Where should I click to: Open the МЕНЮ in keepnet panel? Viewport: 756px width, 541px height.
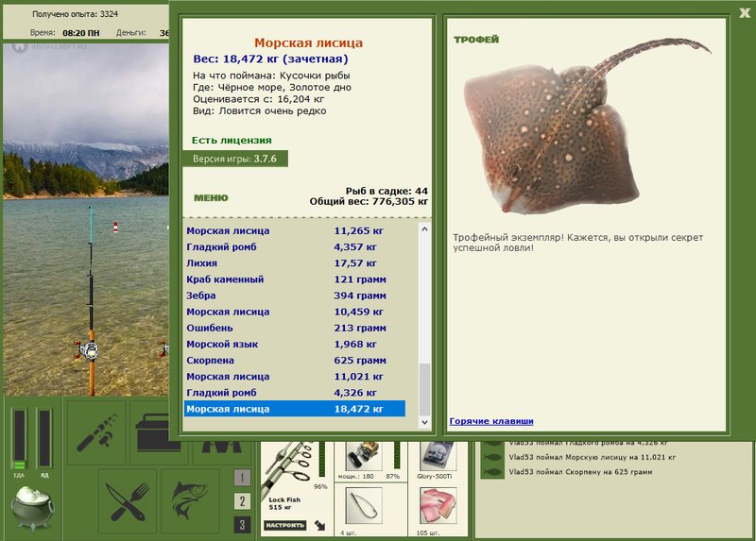tap(211, 197)
